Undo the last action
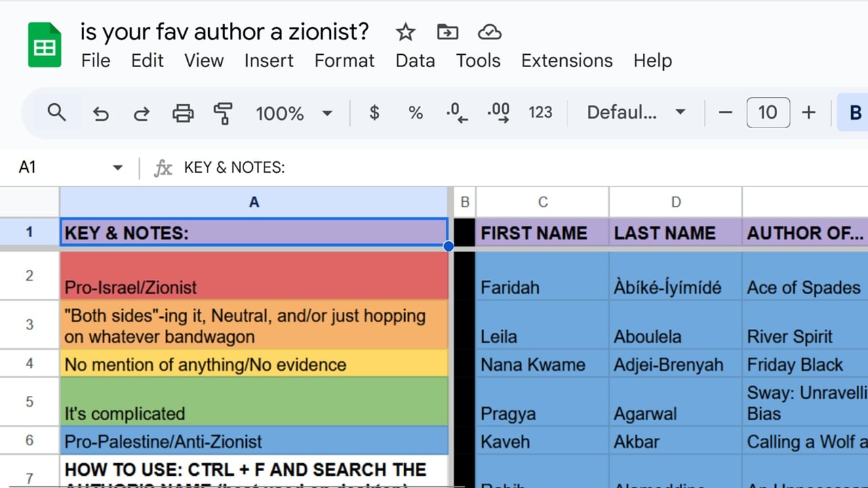This screenshot has height=488, width=868. (x=100, y=113)
